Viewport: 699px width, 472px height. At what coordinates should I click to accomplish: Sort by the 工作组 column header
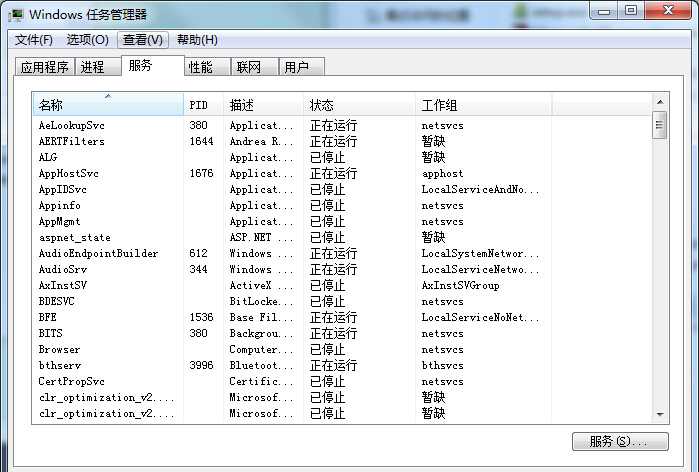pyautogui.click(x=483, y=105)
